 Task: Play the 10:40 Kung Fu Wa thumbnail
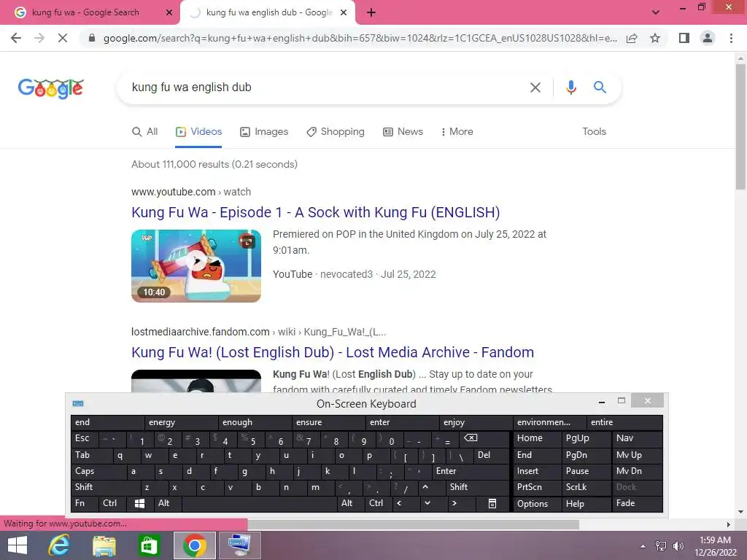196,265
